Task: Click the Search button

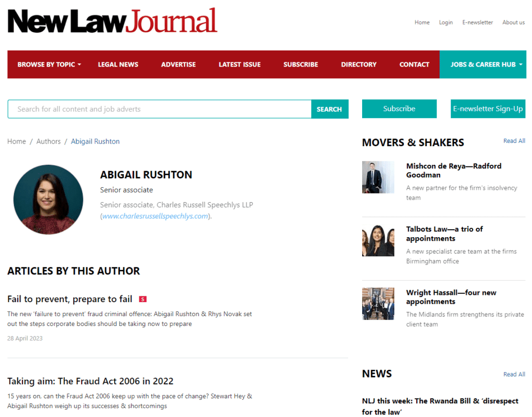Action: tap(329, 109)
